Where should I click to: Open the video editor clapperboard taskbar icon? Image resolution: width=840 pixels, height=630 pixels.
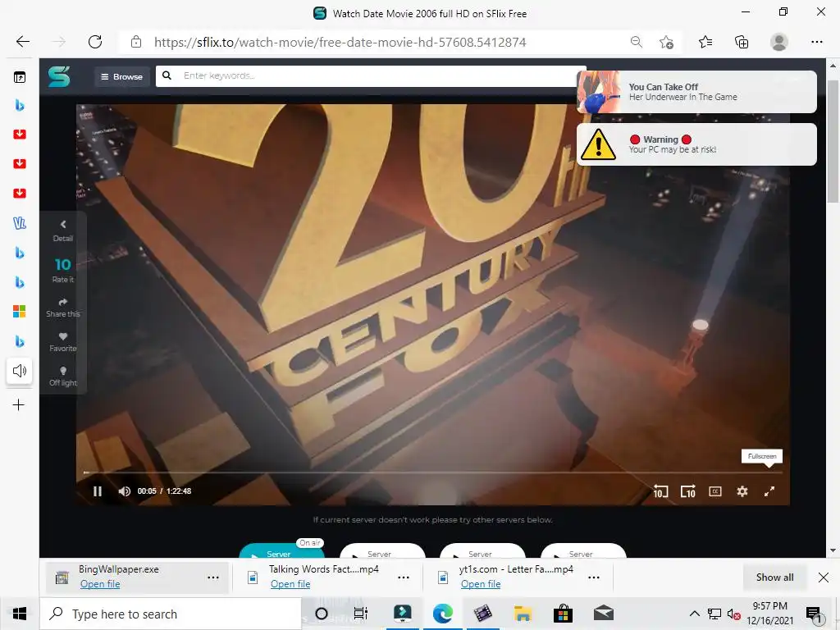[482, 614]
